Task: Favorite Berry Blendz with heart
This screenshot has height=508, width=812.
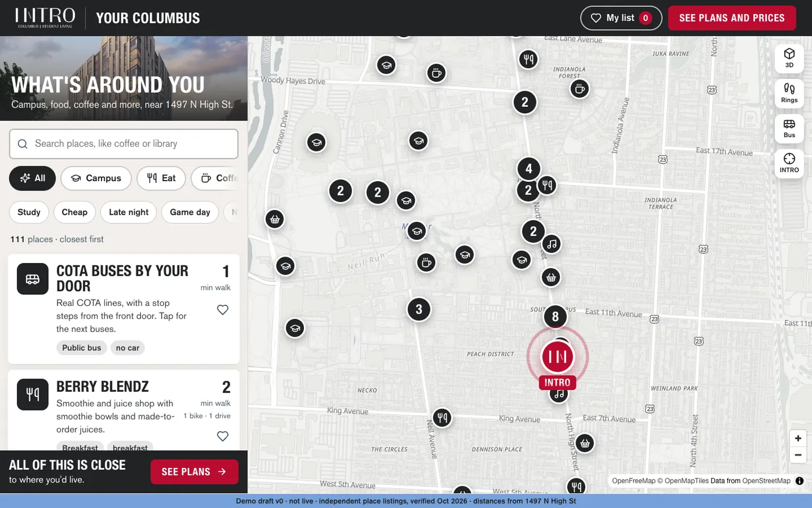Action: click(x=223, y=436)
